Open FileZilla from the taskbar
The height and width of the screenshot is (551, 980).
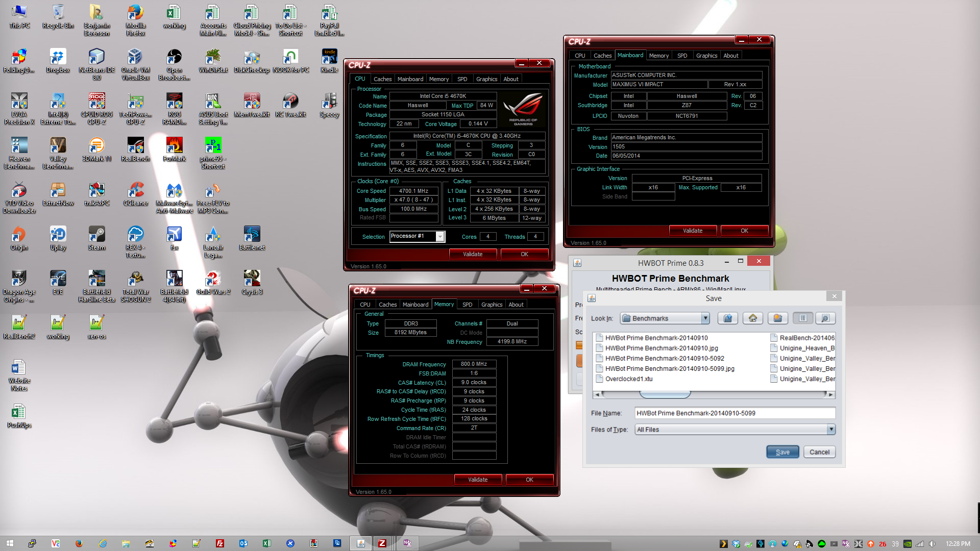pyautogui.click(x=220, y=543)
